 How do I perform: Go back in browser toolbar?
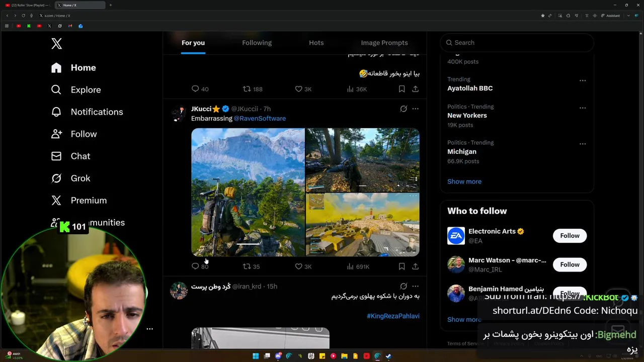[7, 16]
